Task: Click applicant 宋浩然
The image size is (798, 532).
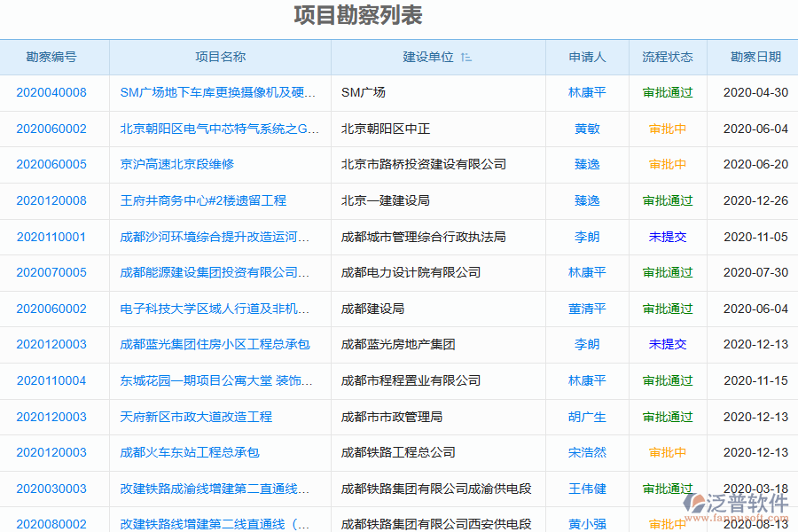Action: (x=587, y=452)
